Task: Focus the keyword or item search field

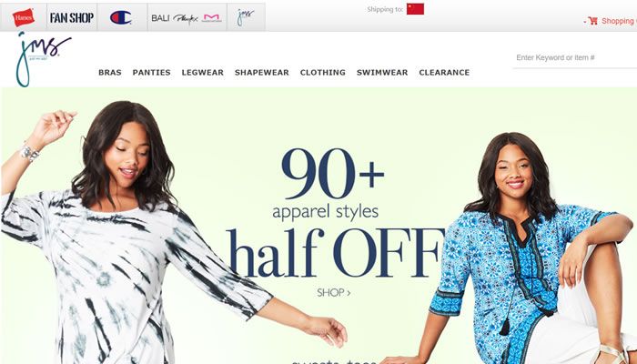Action: [575, 57]
